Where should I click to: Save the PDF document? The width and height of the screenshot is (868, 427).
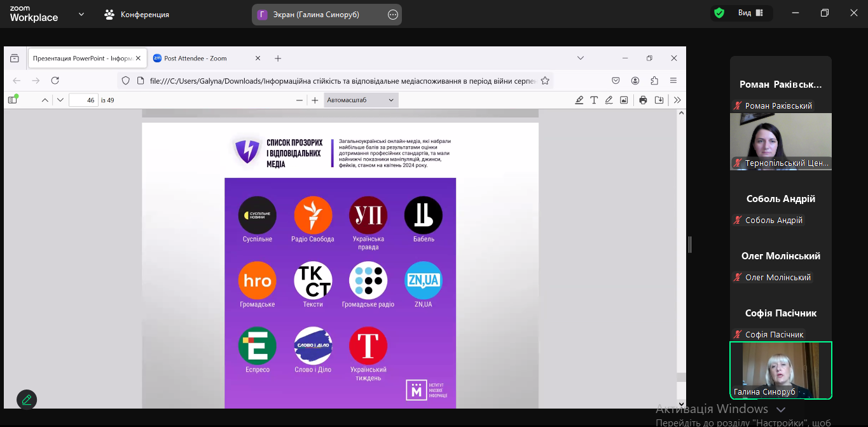659,100
